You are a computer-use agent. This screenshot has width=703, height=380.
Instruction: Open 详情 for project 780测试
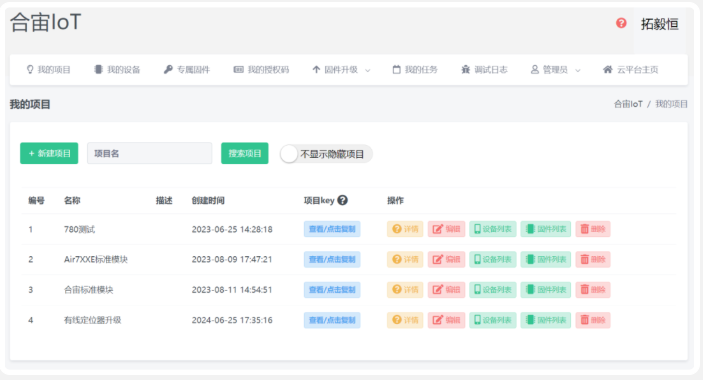[x=405, y=229]
